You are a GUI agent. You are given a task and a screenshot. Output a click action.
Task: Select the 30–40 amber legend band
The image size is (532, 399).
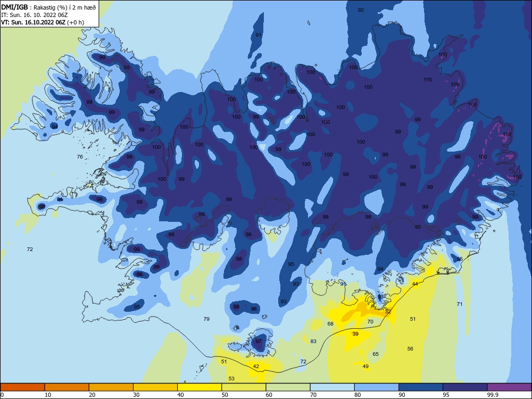[155, 387]
